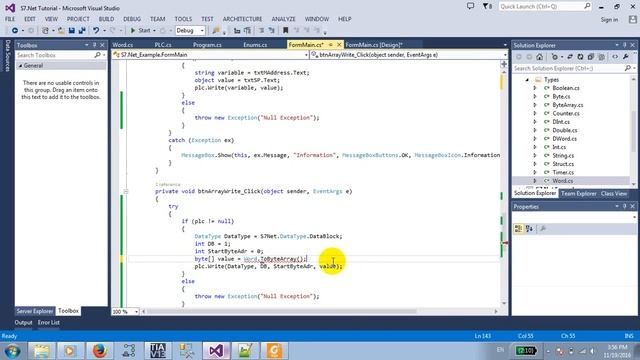Collapse the btnArrayWrite_Click method outline
The height and width of the screenshot is (360, 640).
pyautogui.click(x=126, y=191)
